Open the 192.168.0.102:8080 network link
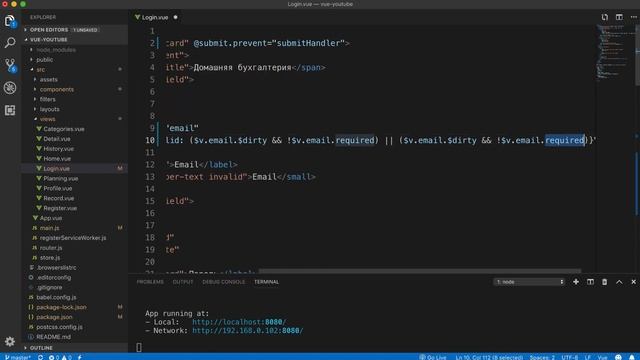The height and width of the screenshot is (360, 640). (248, 331)
